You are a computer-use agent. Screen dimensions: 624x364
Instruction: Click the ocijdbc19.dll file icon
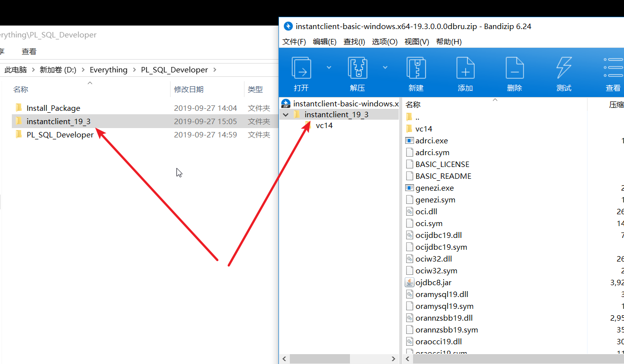409,235
